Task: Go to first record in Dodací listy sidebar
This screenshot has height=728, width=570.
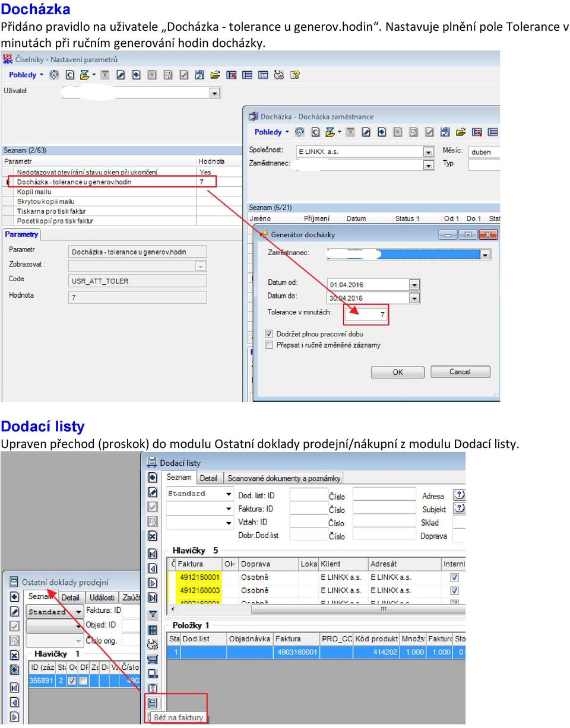Action: click(153, 554)
